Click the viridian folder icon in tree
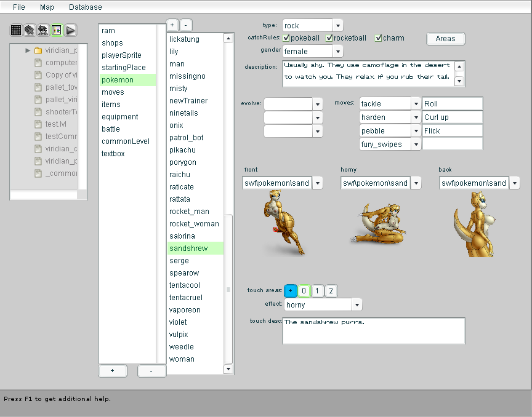The image size is (532, 417). point(38,50)
